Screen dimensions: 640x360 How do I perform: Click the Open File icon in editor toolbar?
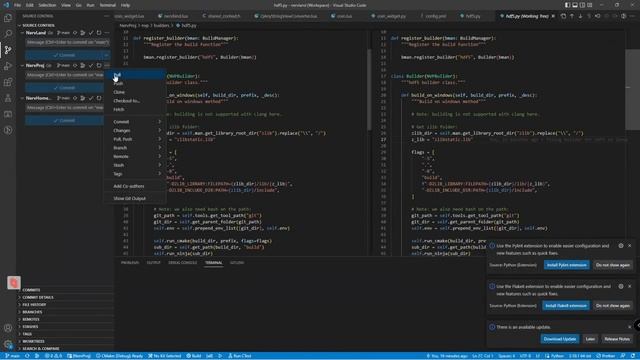pos(563,16)
